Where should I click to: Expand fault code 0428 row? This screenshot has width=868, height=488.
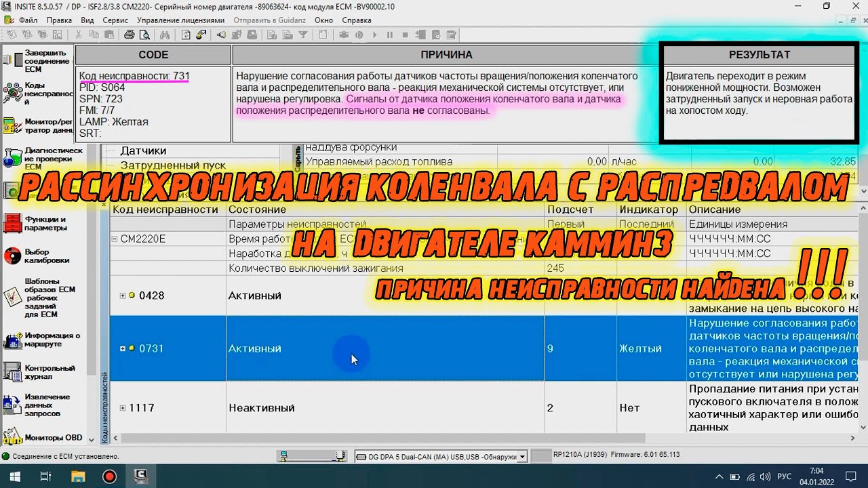click(123, 296)
